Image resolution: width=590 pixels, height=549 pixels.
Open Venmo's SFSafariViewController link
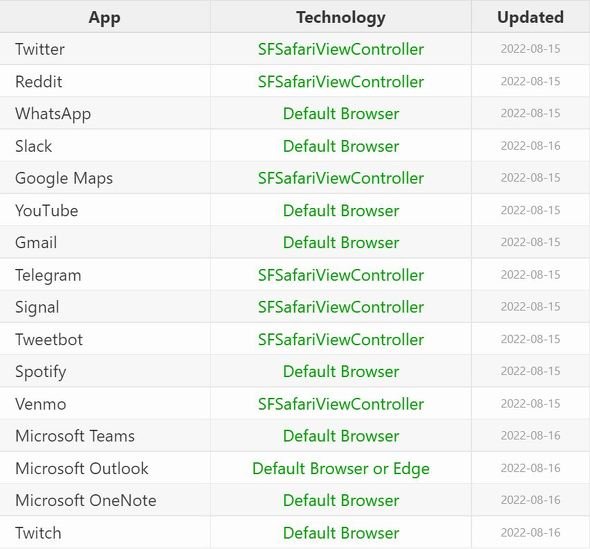341,404
